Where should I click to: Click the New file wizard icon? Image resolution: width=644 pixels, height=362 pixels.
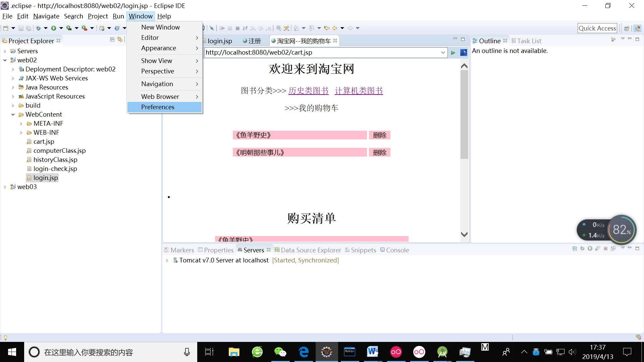pyautogui.click(x=6, y=28)
